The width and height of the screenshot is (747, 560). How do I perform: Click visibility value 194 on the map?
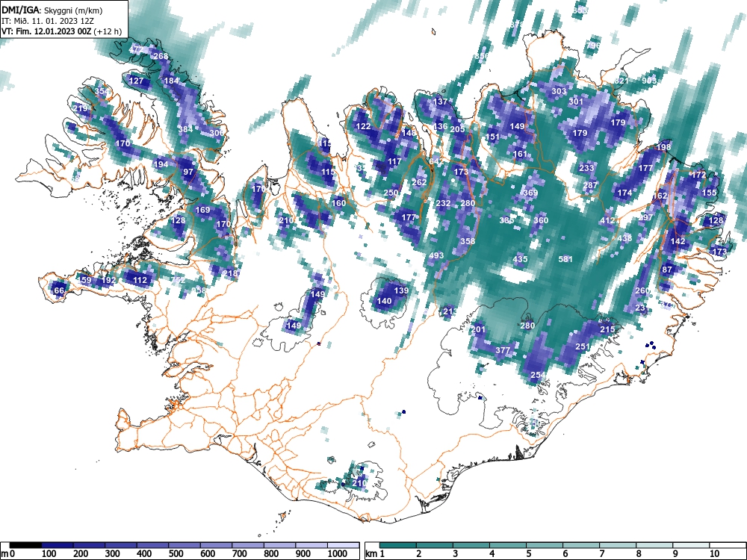[x=161, y=164]
